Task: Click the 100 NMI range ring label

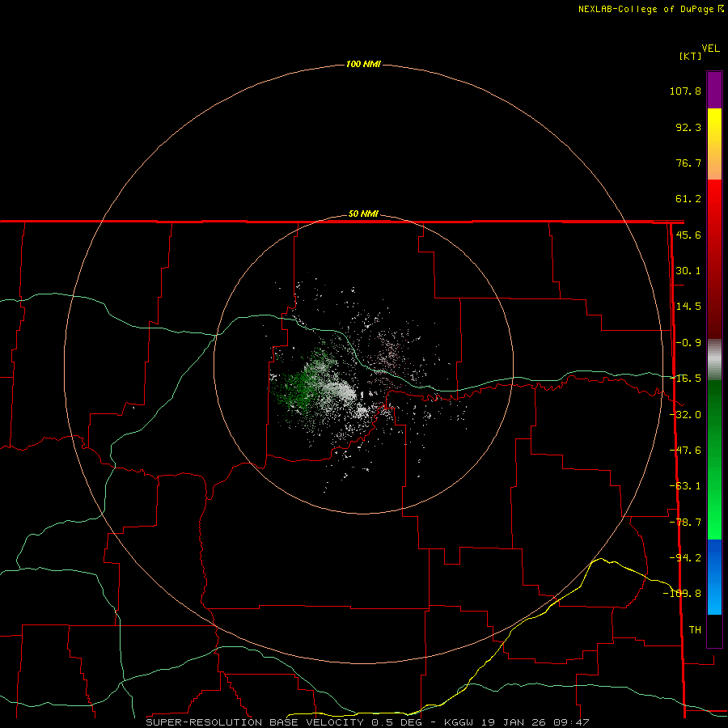Action: tap(363, 64)
